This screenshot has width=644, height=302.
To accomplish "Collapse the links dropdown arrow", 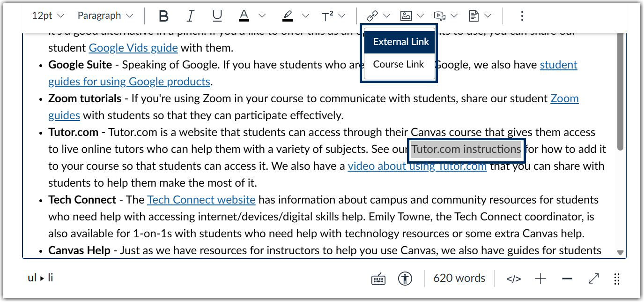I will [x=388, y=16].
